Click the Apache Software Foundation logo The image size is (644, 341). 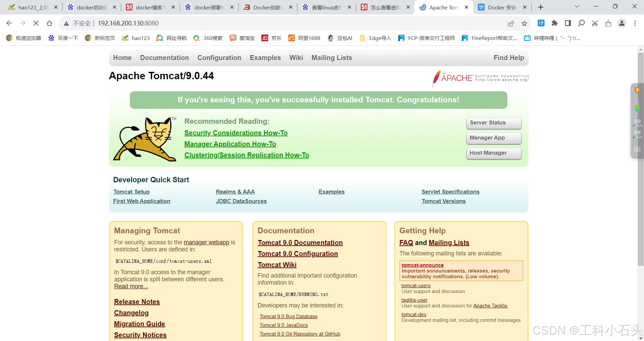[480, 78]
